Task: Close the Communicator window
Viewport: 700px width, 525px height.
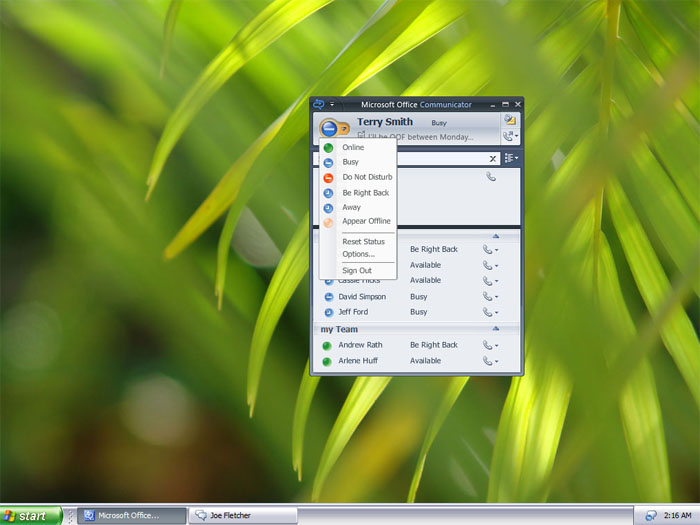Action: pyautogui.click(x=518, y=104)
